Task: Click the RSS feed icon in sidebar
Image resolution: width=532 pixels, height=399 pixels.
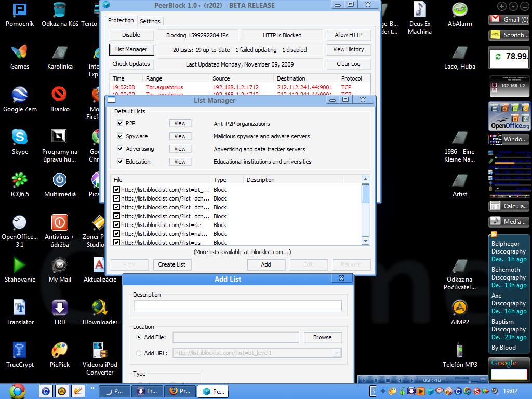Action: (494, 234)
